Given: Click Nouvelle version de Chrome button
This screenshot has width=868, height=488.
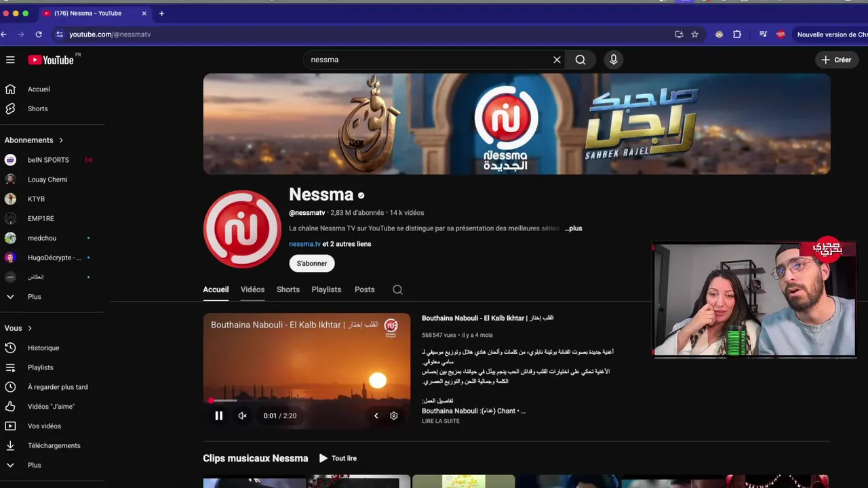Looking at the screenshot, I should tap(832, 35).
